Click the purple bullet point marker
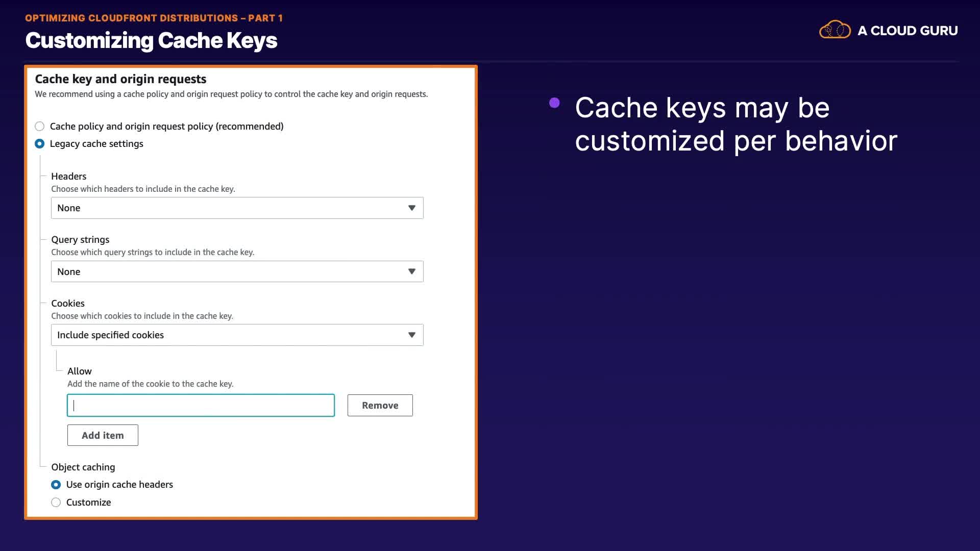The width and height of the screenshot is (980, 551). tap(554, 103)
